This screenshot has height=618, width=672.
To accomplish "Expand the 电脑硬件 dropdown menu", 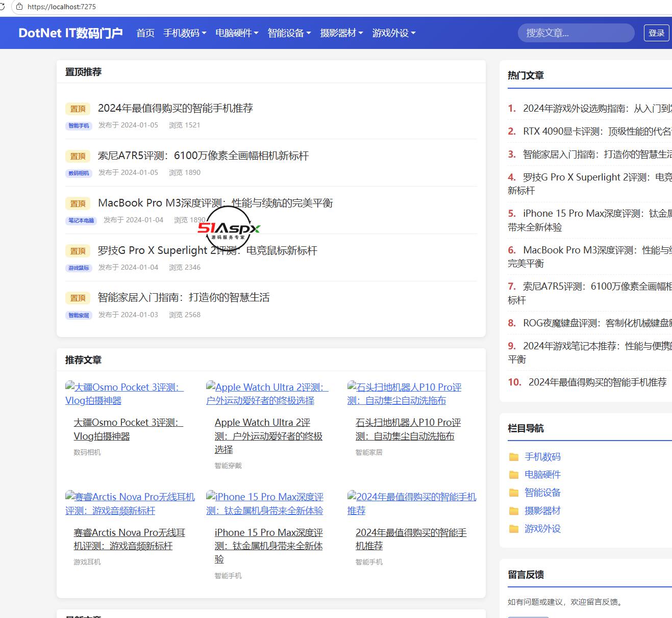I will (237, 33).
